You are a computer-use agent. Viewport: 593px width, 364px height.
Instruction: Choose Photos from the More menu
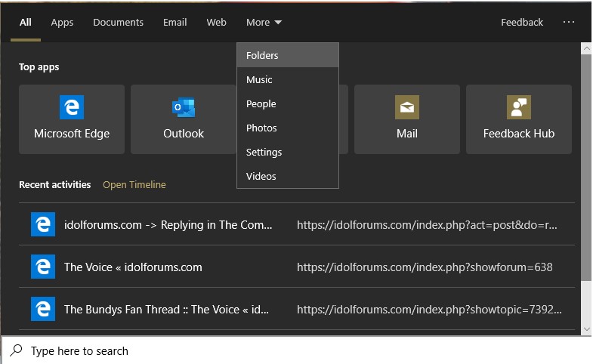tap(287, 128)
